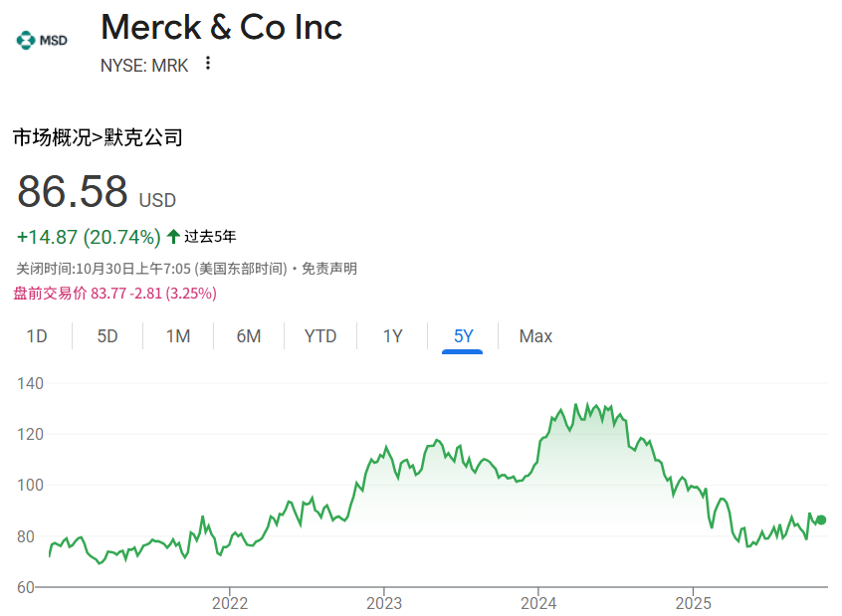This screenshot has height=616, width=842.
Task: Click the Merck & Co Inc title
Action: (x=220, y=27)
